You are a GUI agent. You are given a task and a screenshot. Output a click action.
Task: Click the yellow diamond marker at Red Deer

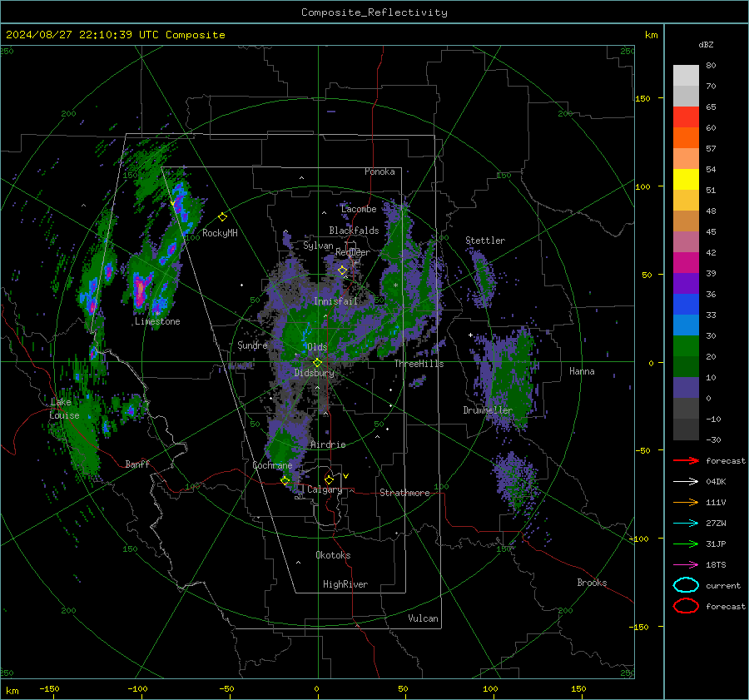[342, 271]
